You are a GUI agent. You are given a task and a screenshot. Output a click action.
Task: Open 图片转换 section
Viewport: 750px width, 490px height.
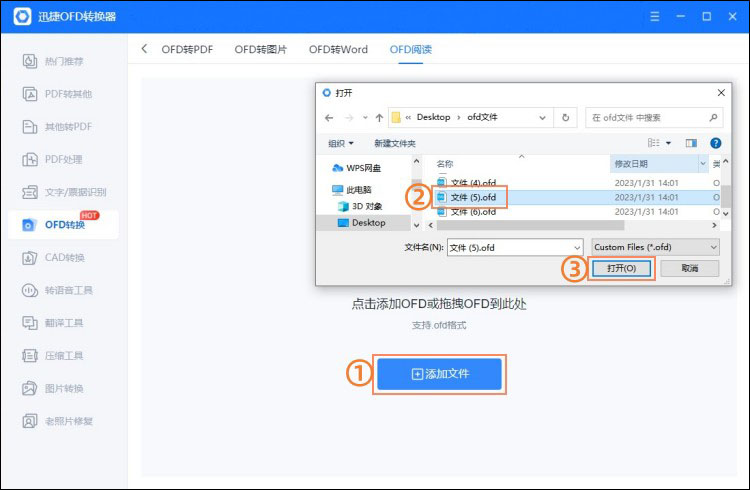[x=53, y=389]
